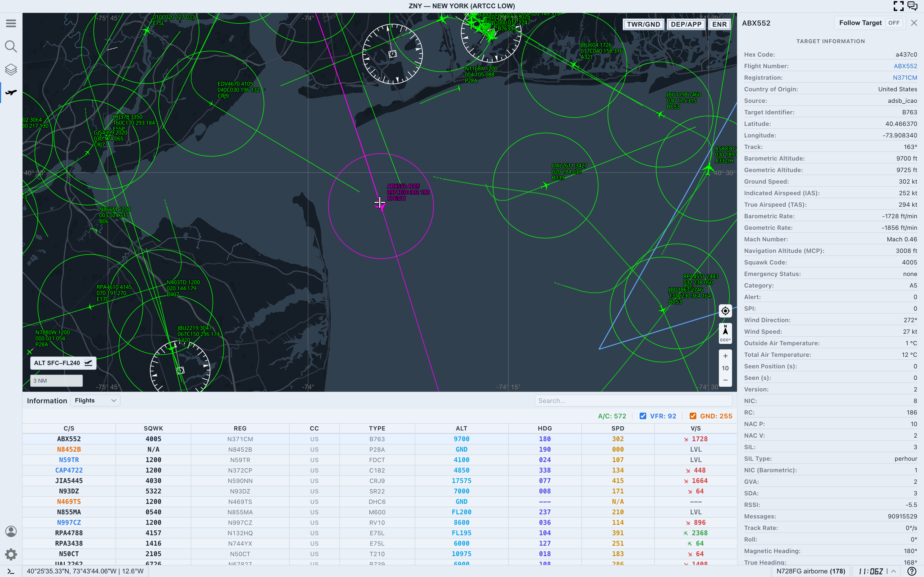Select the N855MA row in table
The image size is (924, 577).
[380, 512]
